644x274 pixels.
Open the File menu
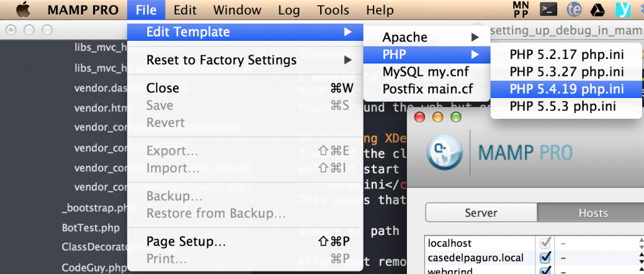(x=146, y=10)
